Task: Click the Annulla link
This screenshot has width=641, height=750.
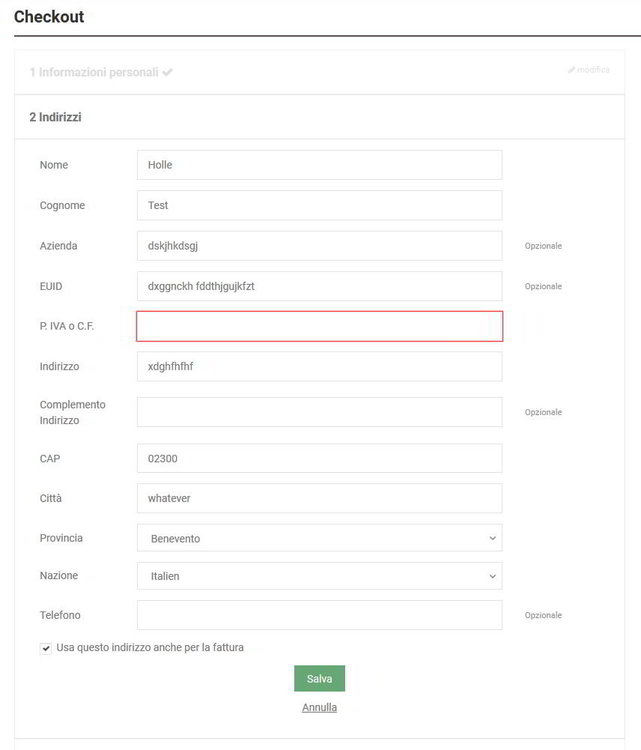Action: tap(319, 707)
